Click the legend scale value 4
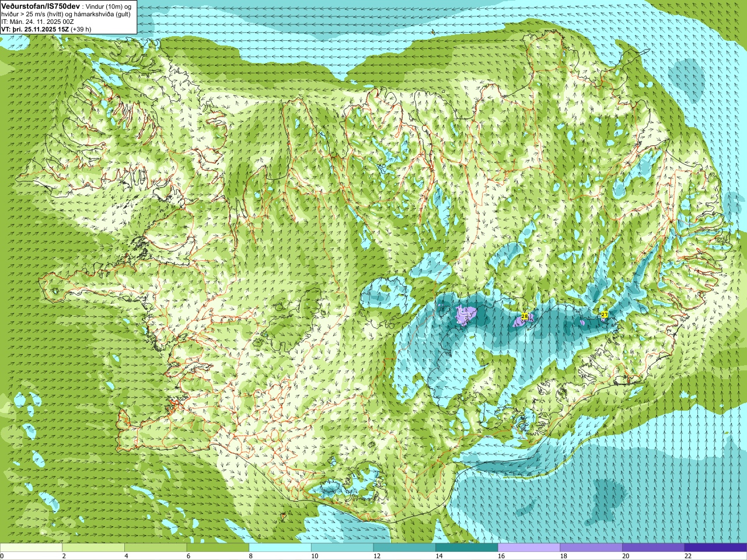747x560 pixels. pos(126,556)
